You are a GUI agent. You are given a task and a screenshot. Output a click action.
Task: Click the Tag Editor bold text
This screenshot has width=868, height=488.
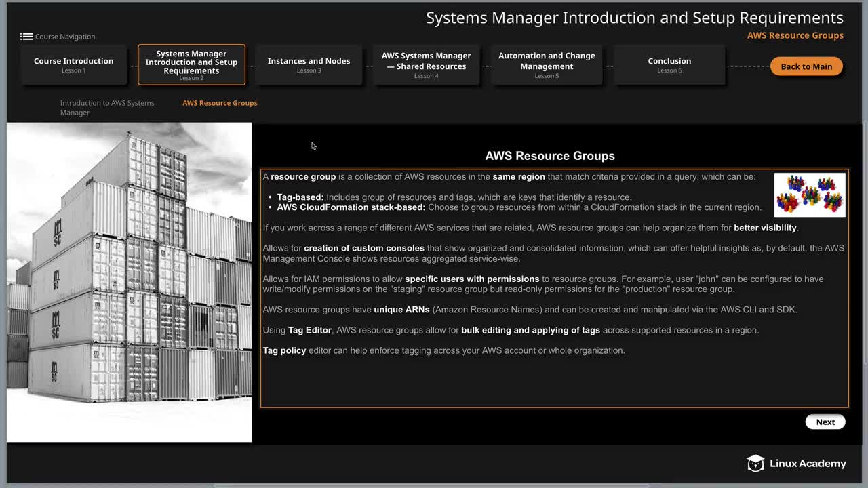(310, 330)
